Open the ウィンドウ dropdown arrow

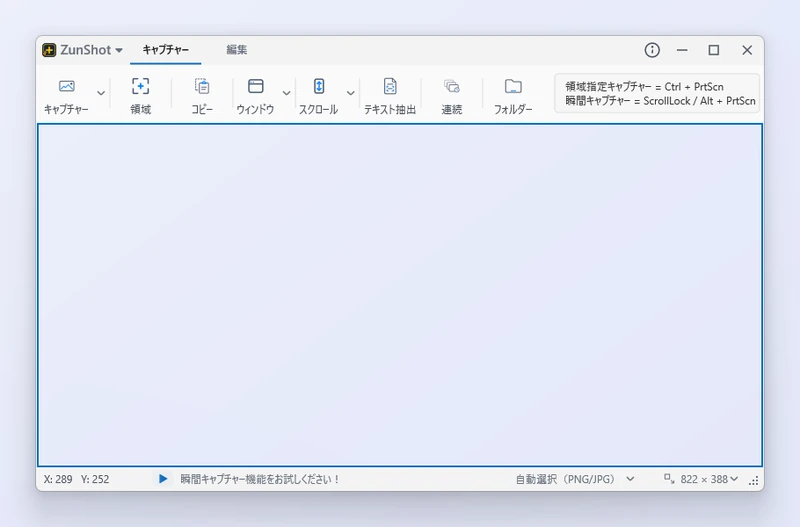tap(286, 93)
